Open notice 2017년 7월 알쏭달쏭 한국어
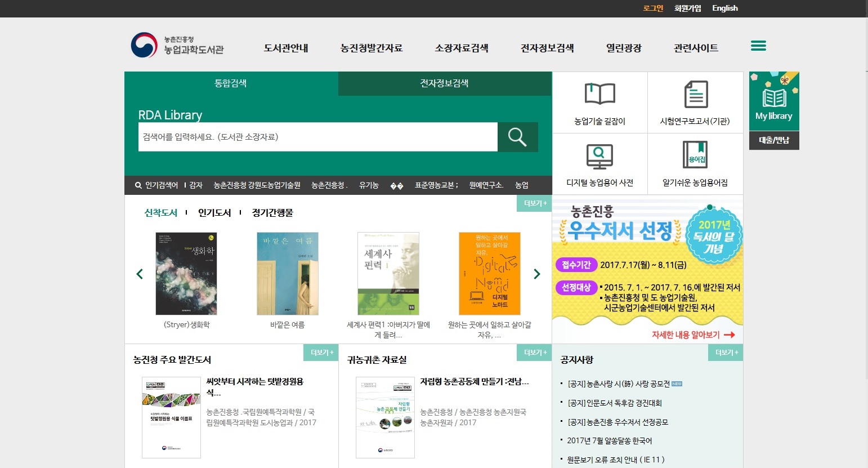This screenshot has width=868, height=468. pos(610,441)
